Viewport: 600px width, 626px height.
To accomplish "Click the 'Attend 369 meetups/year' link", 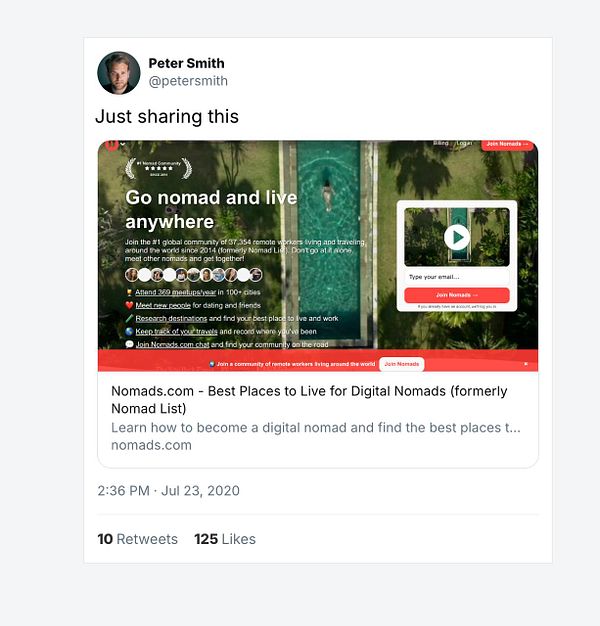I will tap(175, 292).
